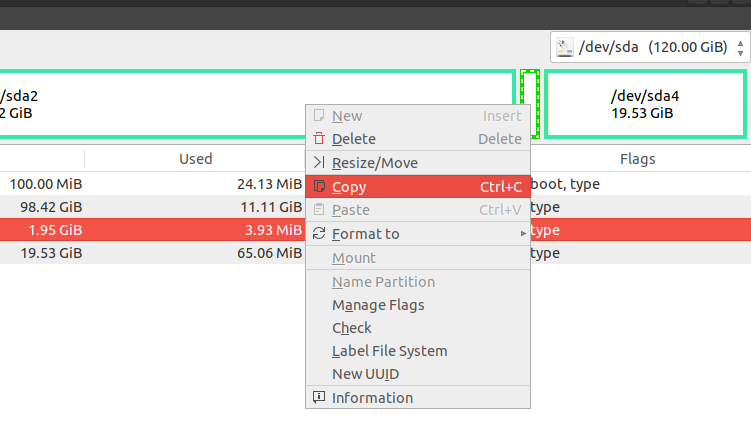Click the New document icon in context menu

click(x=319, y=115)
